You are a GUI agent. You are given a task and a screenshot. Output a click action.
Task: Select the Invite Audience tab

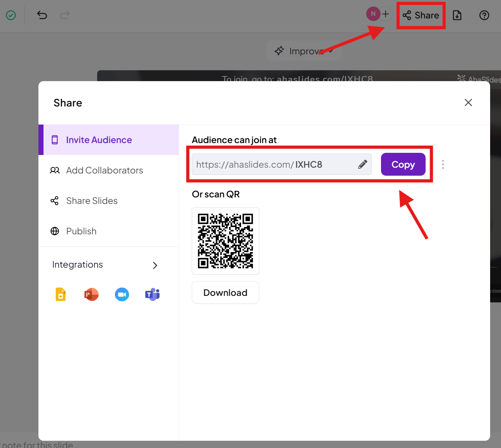99,140
